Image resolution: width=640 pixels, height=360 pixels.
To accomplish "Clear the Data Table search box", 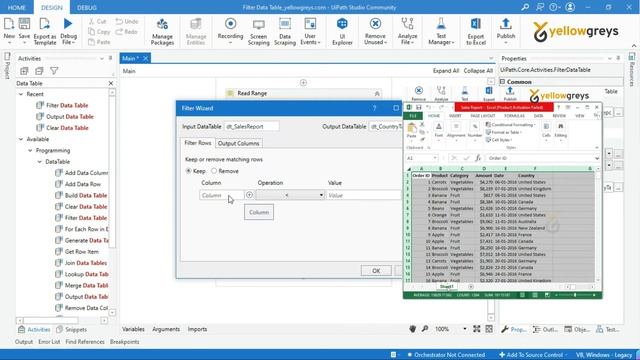I will [111, 83].
